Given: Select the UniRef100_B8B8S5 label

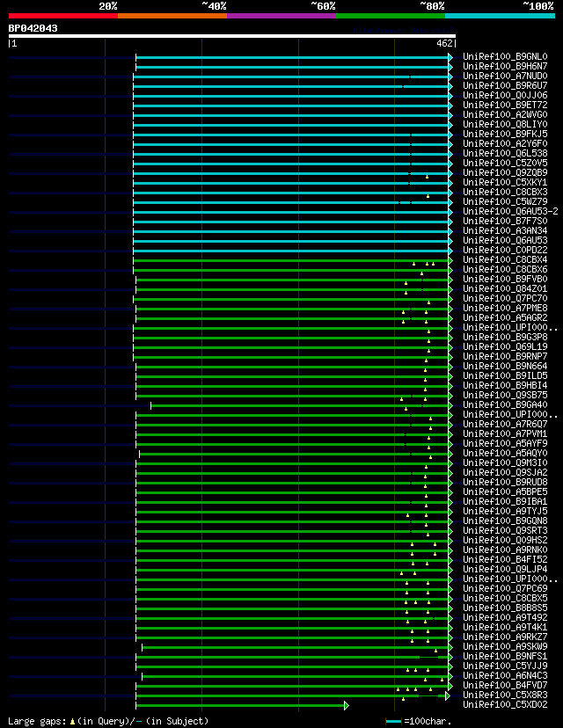Looking at the screenshot, I should [x=505, y=608].
